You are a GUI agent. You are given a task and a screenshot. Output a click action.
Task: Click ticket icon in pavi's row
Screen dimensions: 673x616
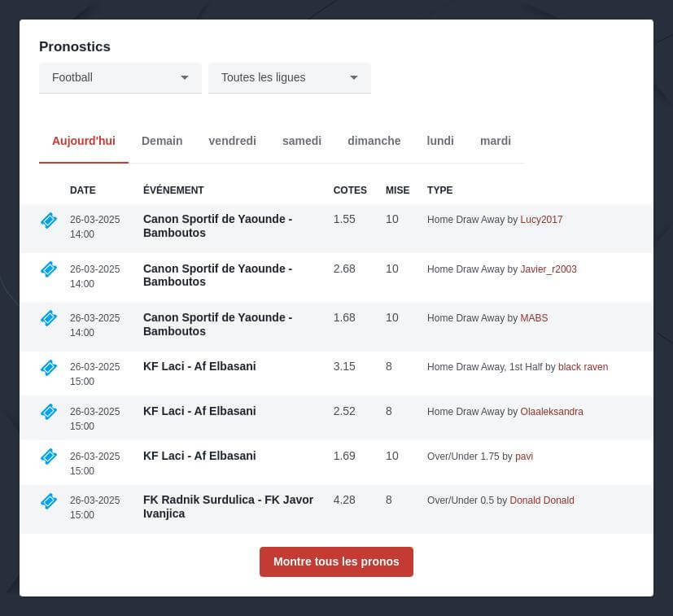[x=49, y=457]
